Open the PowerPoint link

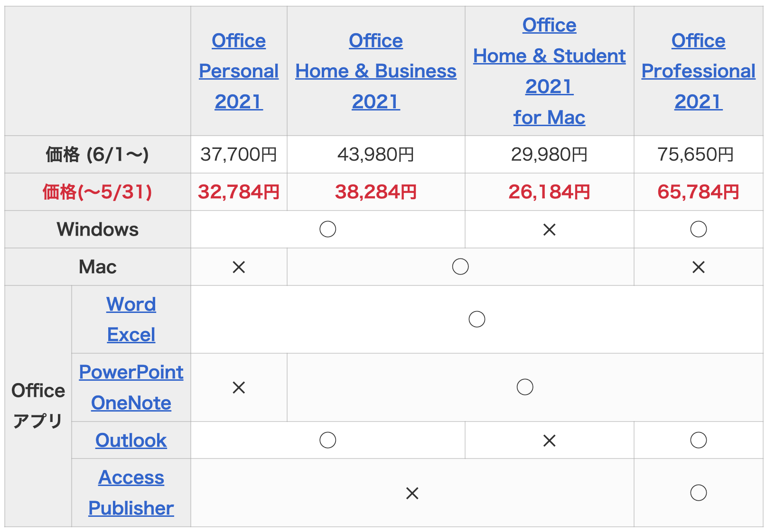pyautogui.click(x=131, y=372)
